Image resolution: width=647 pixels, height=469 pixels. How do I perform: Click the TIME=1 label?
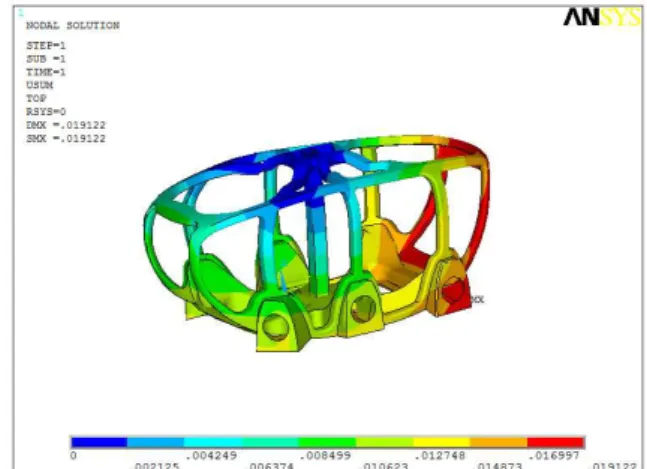(x=46, y=72)
